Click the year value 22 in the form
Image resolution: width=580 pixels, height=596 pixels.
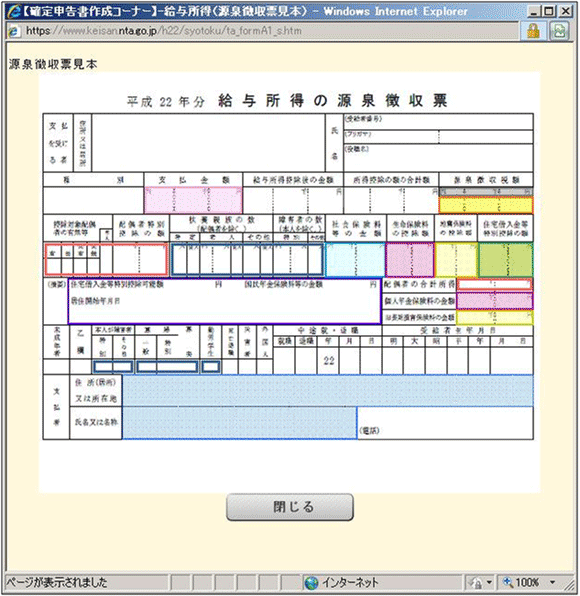tap(329, 360)
